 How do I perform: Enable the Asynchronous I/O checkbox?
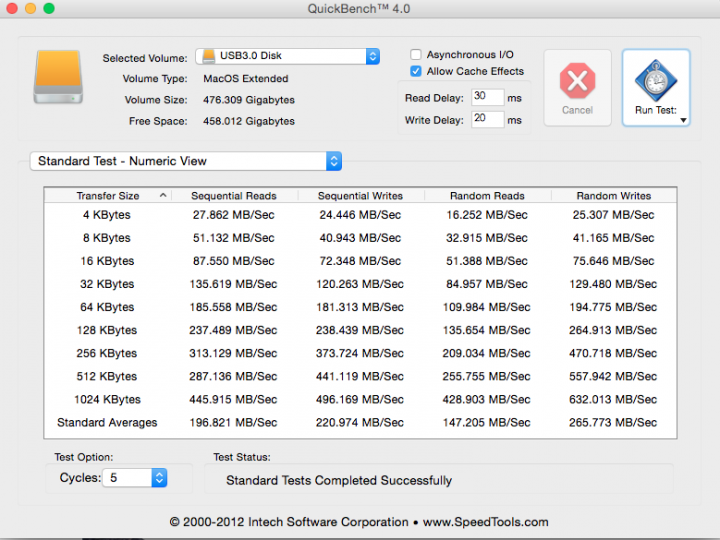click(416, 54)
